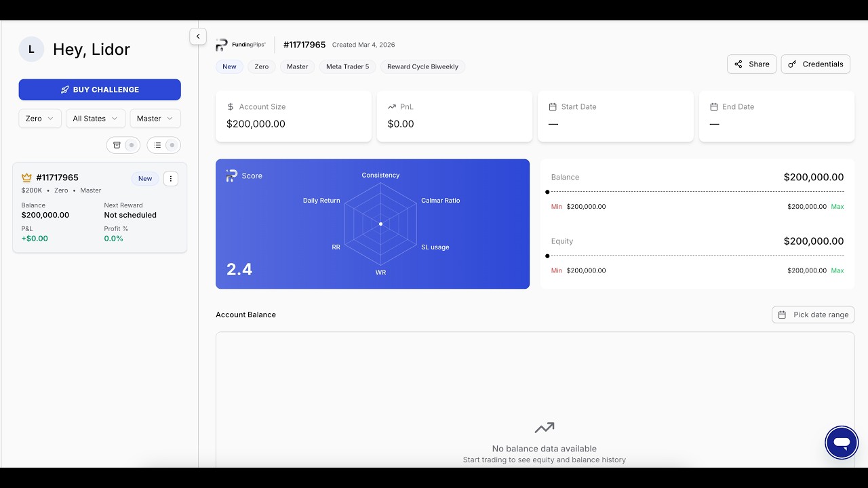
Task: Click the dollar icon beside Account Size
Action: point(231,107)
